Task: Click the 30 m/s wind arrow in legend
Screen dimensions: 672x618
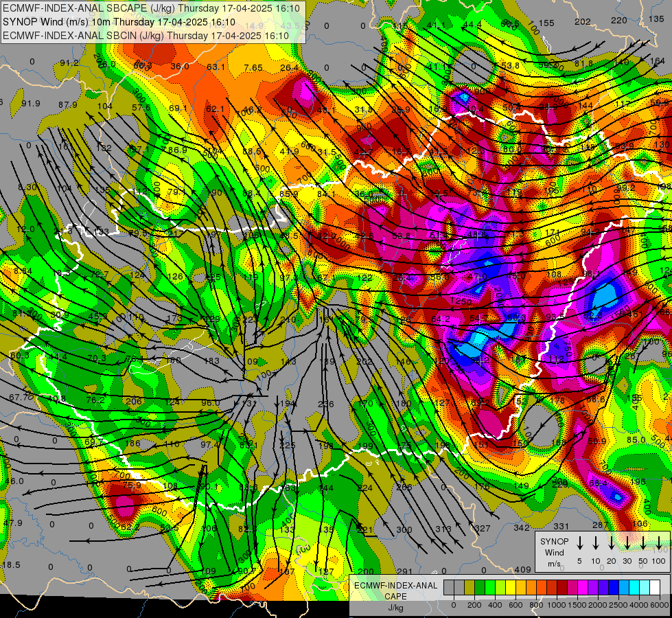Action: pyautogui.click(x=627, y=542)
